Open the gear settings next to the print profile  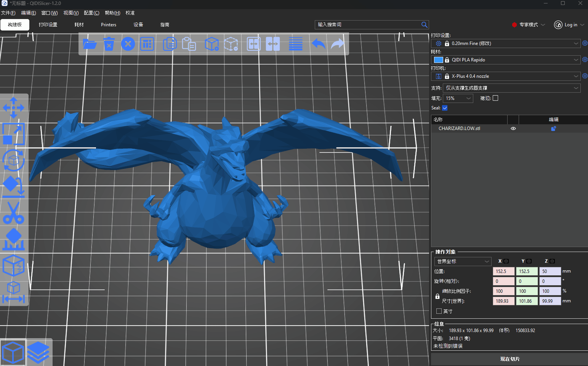click(x=585, y=43)
